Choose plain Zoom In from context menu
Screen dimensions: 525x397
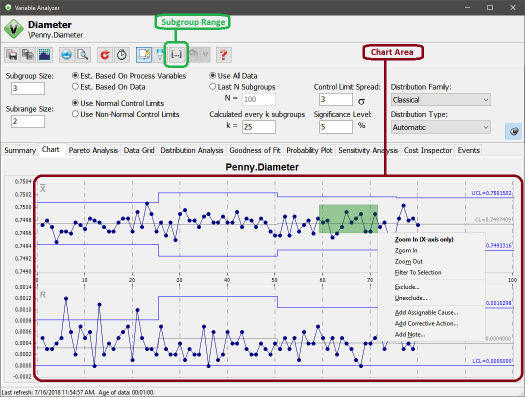432,251
